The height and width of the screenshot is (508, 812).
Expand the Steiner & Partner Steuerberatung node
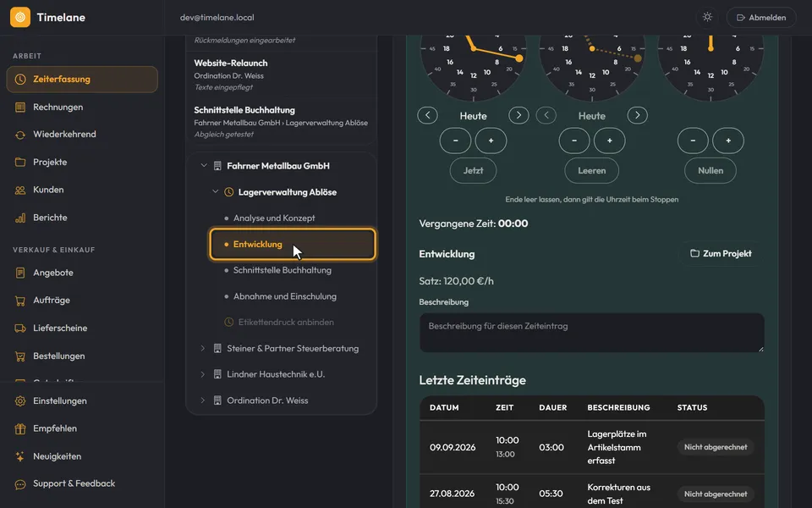tap(203, 348)
